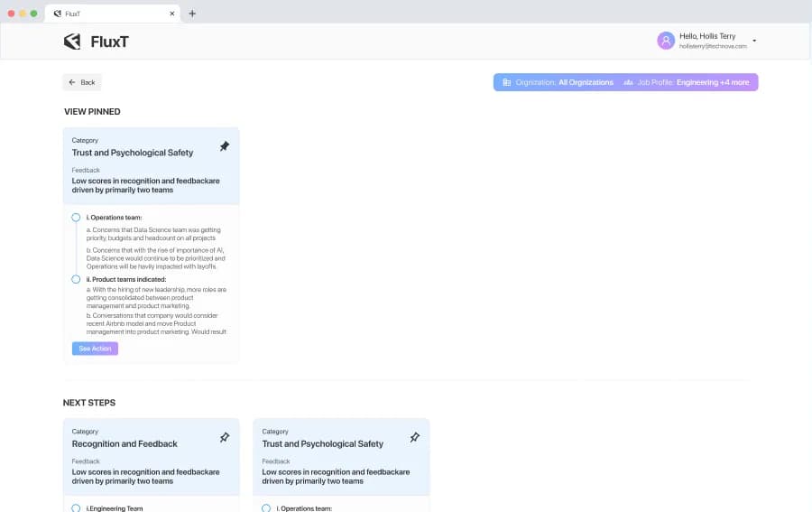This screenshot has width=812, height=512.
Task: Click the Organization building icon in filter bar
Action: [506, 82]
